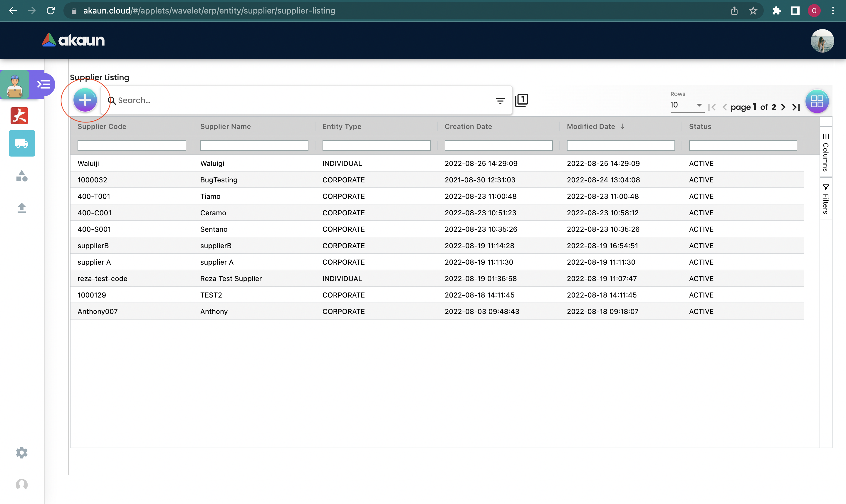Open the shapes category sidebar icon
The image size is (846, 504).
22,176
